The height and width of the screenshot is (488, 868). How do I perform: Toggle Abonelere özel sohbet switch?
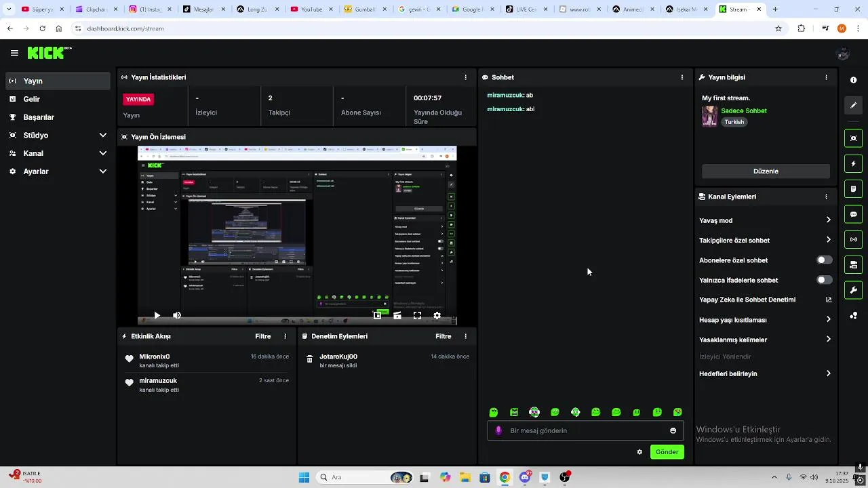(x=825, y=260)
